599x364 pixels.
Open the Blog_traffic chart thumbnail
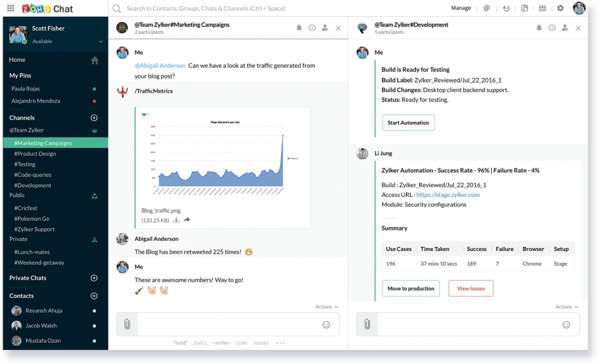(223, 156)
